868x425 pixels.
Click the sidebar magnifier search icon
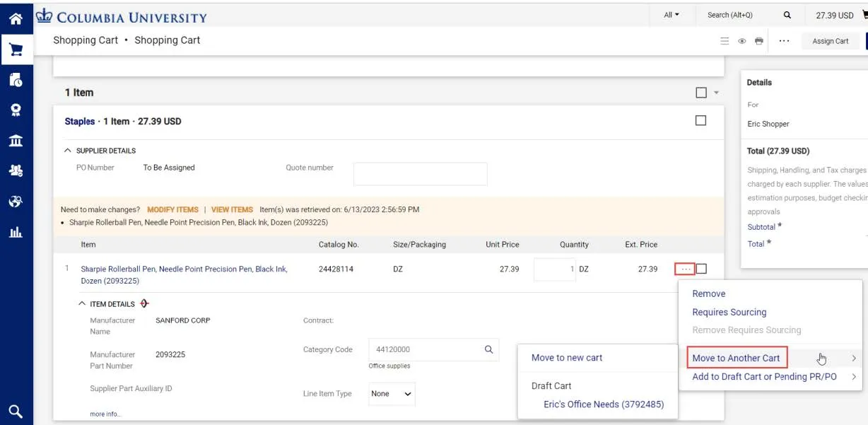tap(16, 411)
